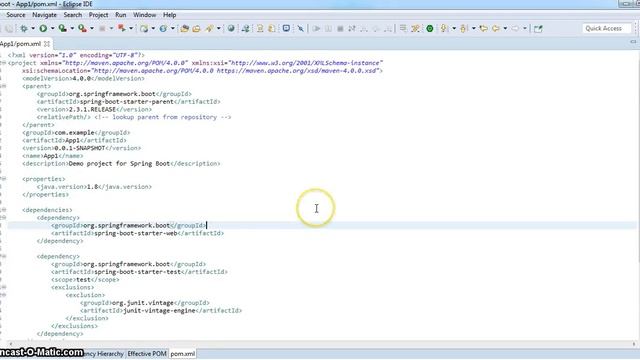The height and width of the screenshot is (360, 640).
Task: Click on 2.3.1.RELEASE version text
Action: (x=93, y=109)
